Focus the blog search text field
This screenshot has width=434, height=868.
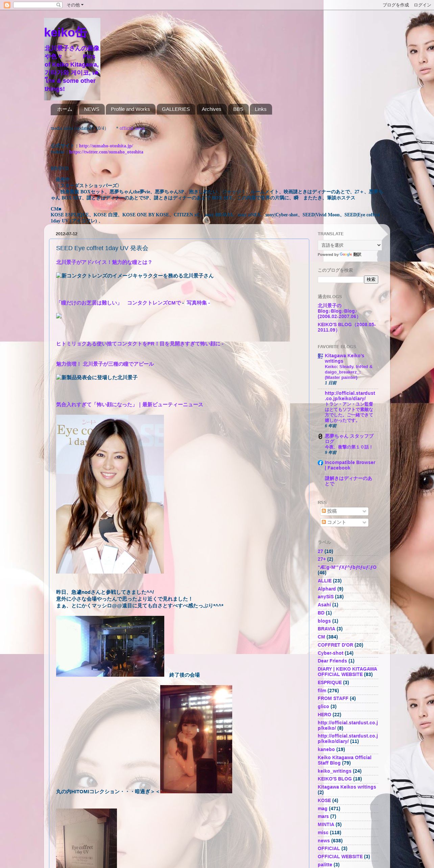point(340,280)
